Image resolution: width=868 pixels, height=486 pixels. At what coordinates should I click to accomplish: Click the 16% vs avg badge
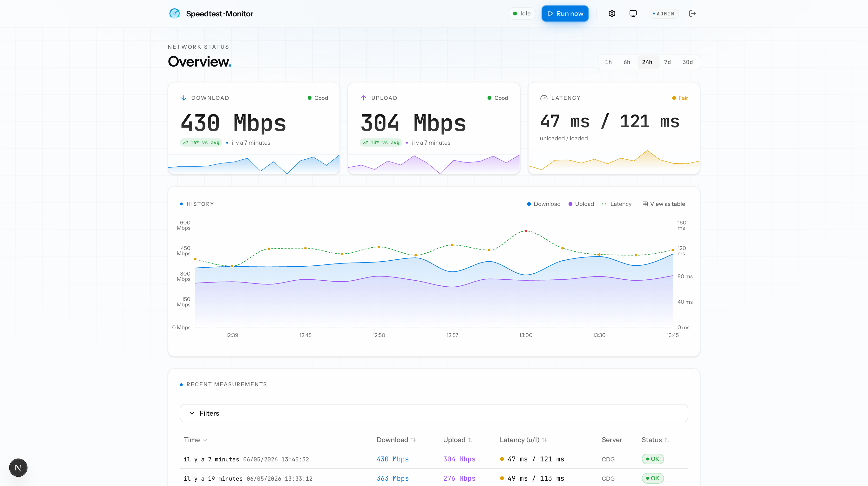(201, 143)
